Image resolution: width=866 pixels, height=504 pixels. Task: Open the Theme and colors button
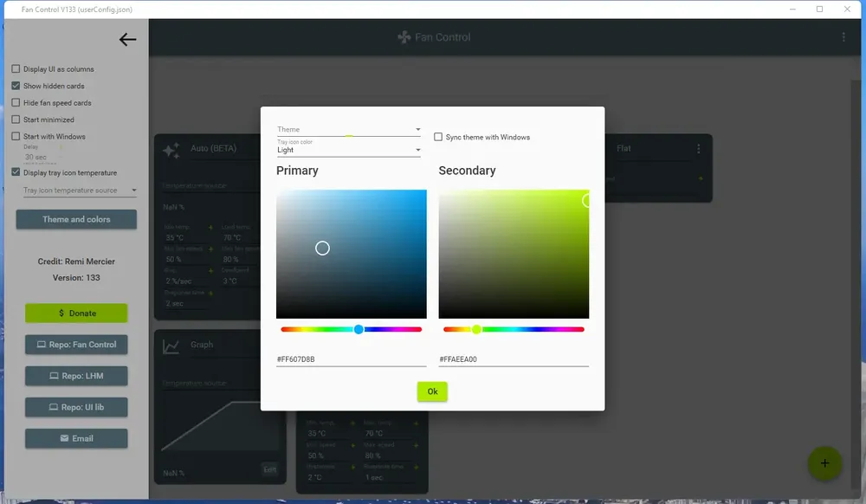click(x=76, y=219)
